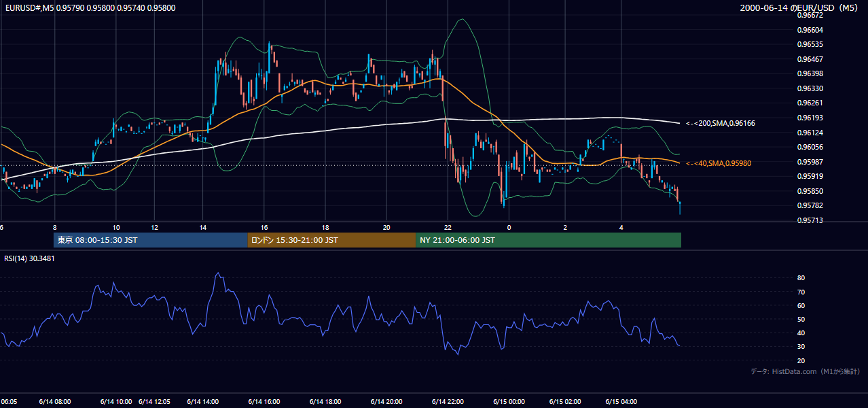Viewport: 868px width, 408px height.
Task: Click the 6/14 20:00 date label
Action: (386, 401)
